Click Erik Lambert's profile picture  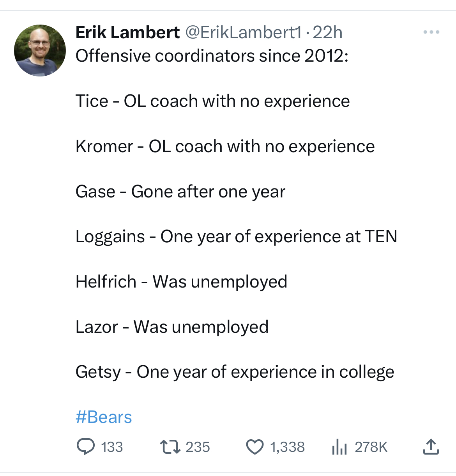click(40, 50)
